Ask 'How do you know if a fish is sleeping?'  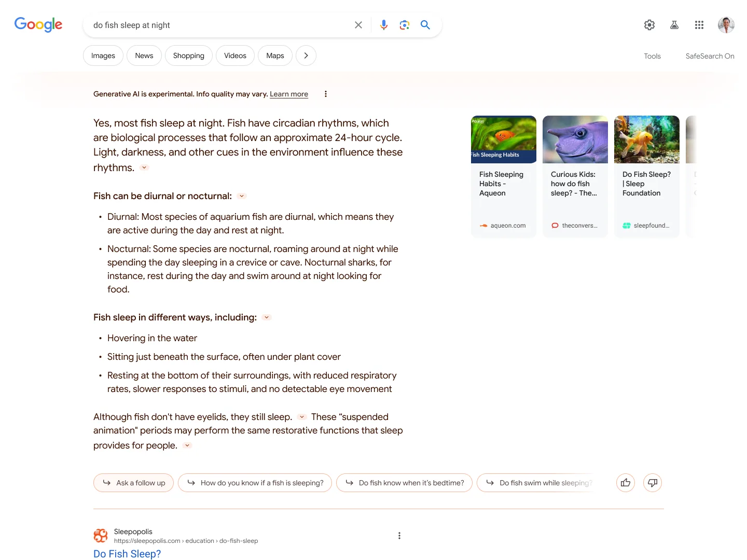[255, 483]
